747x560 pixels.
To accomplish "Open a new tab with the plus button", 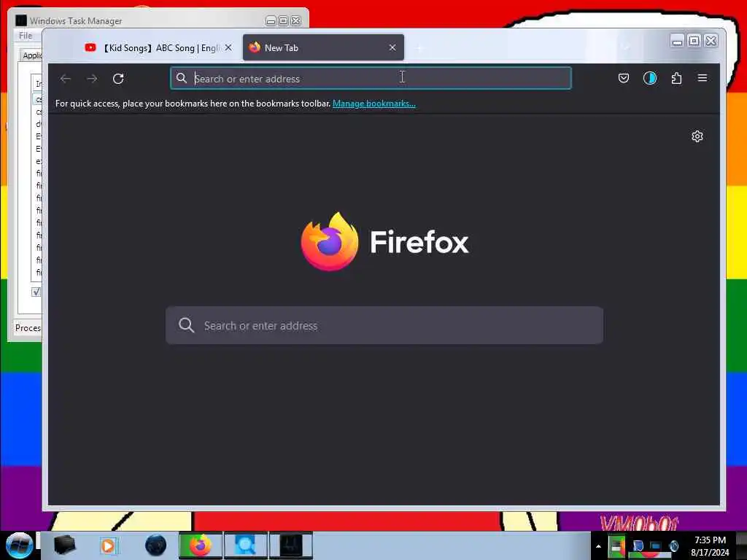I will (x=419, y=48).
